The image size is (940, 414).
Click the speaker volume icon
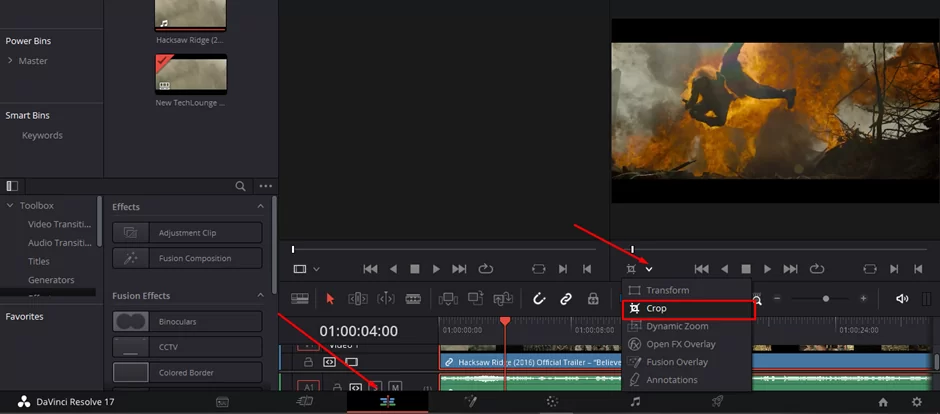click(902, 298)
